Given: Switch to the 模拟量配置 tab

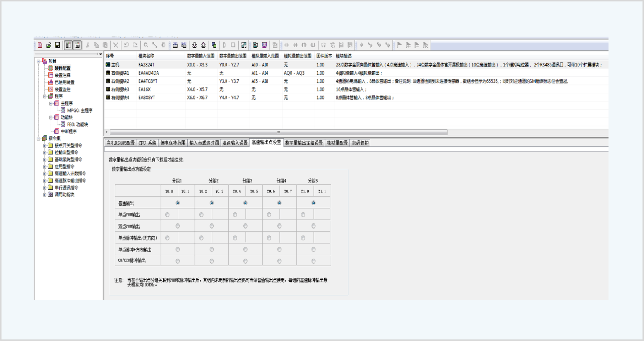Looking at the screenshot, I should pos(337,142).
